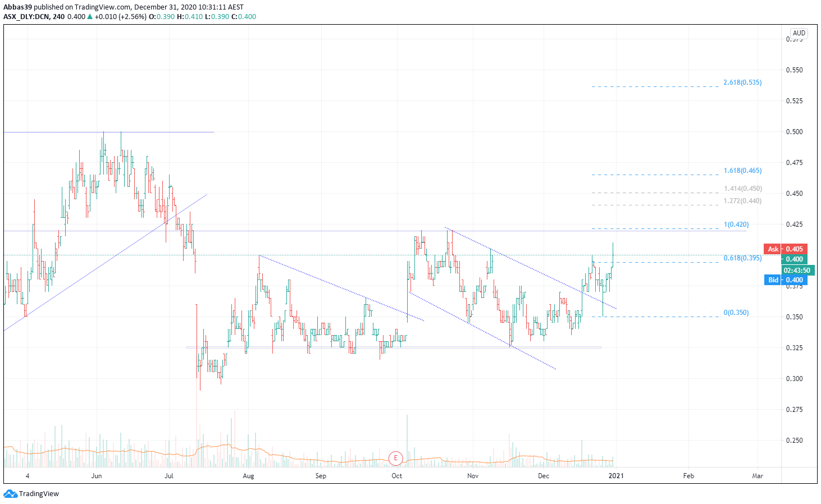
Task: Click the 0.250 price axis value
Action: tap(794, 441)
